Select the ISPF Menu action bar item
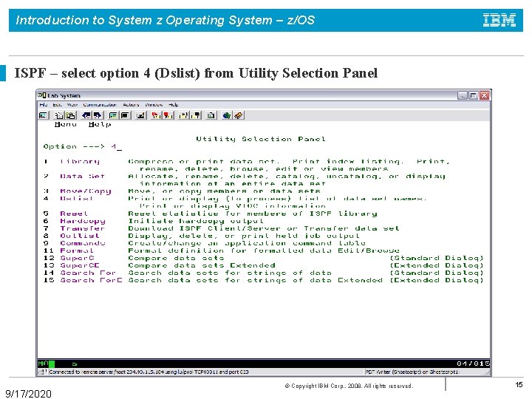532x399 pixels. coord(66,125)
